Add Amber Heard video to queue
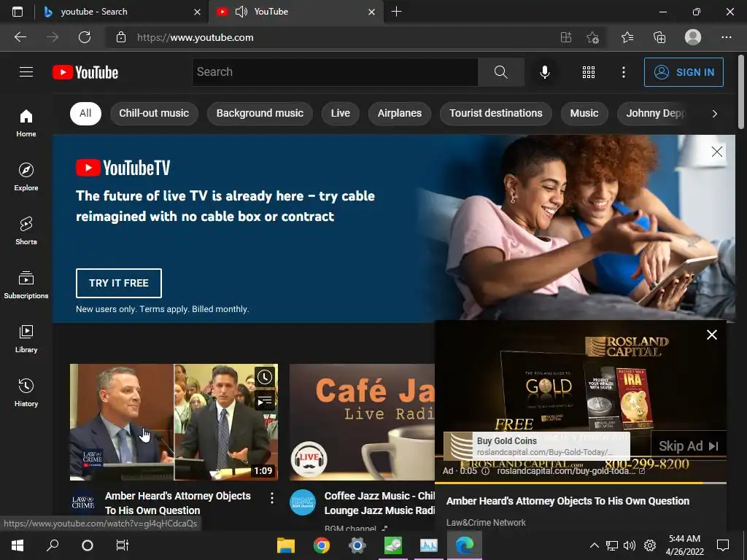 (x=265, y=401)
